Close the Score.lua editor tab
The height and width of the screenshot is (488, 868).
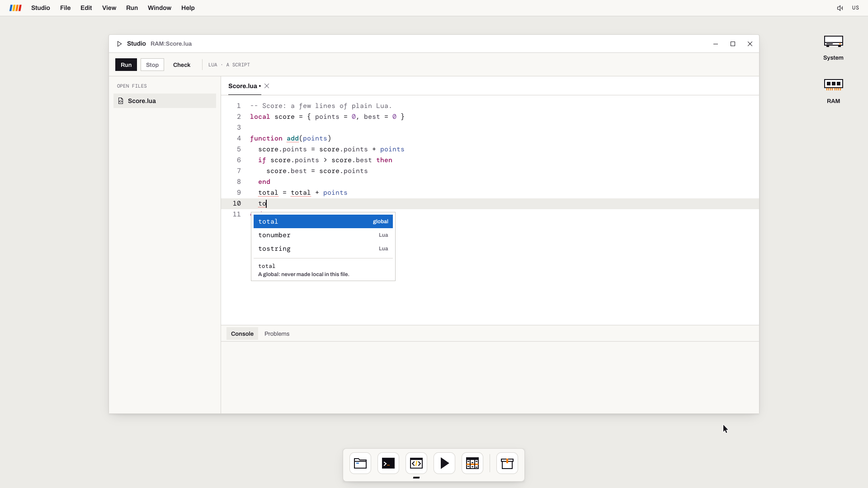(x=267, y=86)
